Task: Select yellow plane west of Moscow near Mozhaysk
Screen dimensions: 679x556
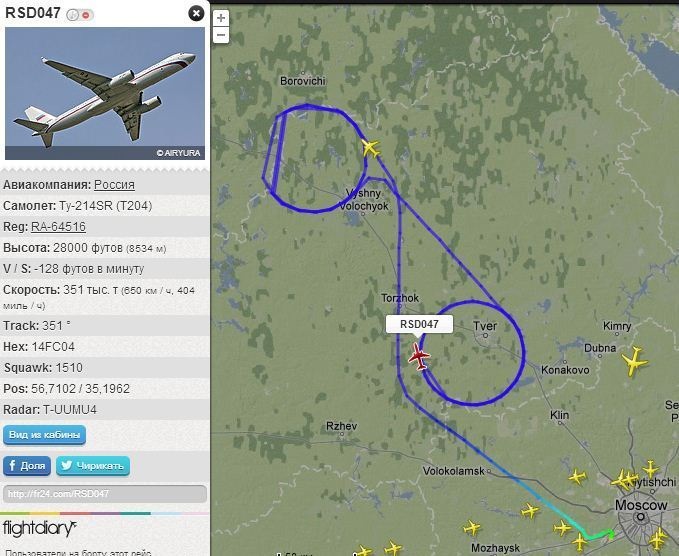Action: point(472,528)
